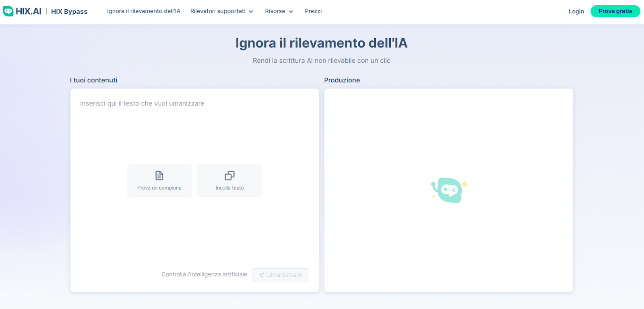Click the Login link
This screenshot has width=644, height=309.
(576, 11)
